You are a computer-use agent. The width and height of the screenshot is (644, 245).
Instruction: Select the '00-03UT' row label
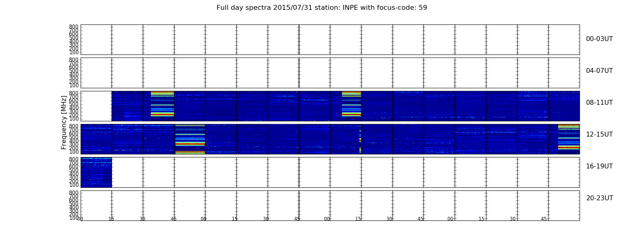pos(599,39)
